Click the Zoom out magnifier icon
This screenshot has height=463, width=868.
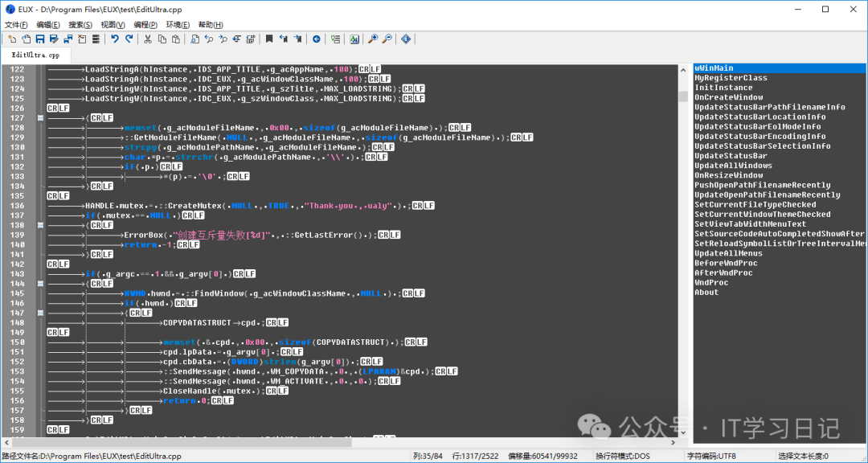[x=387, y=39]
